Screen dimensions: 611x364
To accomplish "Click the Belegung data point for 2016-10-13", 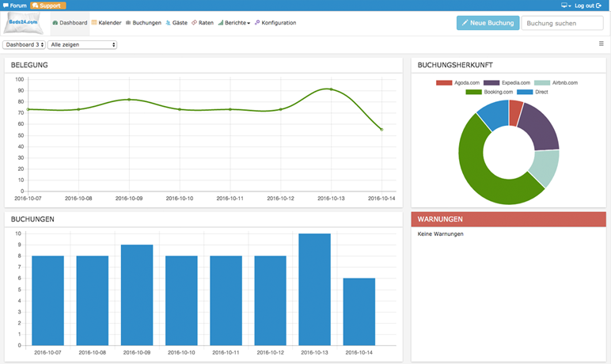I will [x=331, y=89].
